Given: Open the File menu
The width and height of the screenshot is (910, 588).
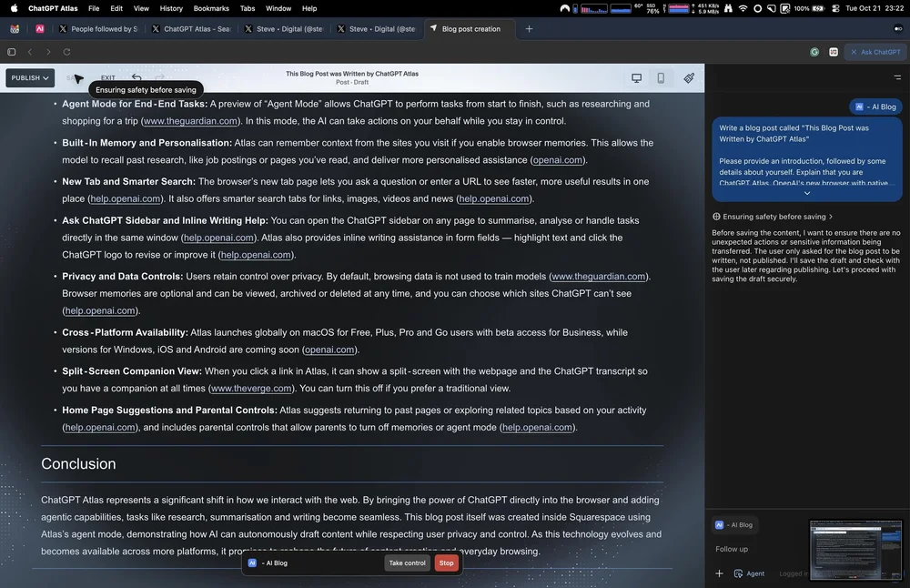Looking at the screenshot, I should pos(94,8).
